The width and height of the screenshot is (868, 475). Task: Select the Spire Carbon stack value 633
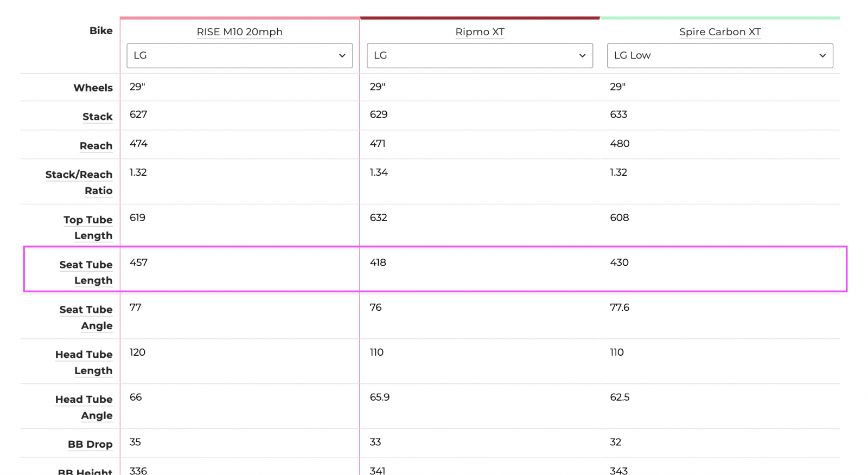(x=618, y=114)
